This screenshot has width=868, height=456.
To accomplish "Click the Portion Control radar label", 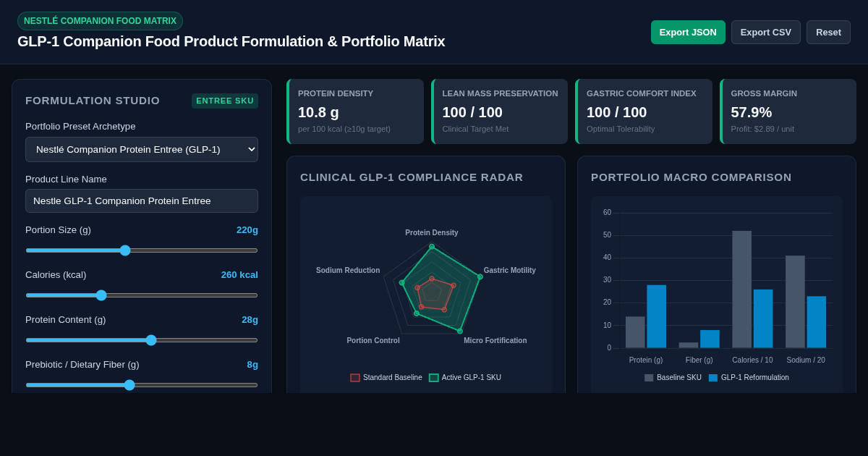I will (x=373, y=341).
